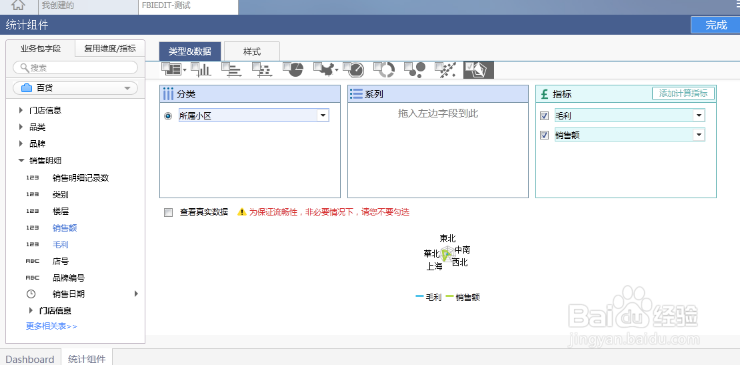Open the 所属小区 dropdown arrow
The image size is (741, 365).
pos(323,115)
